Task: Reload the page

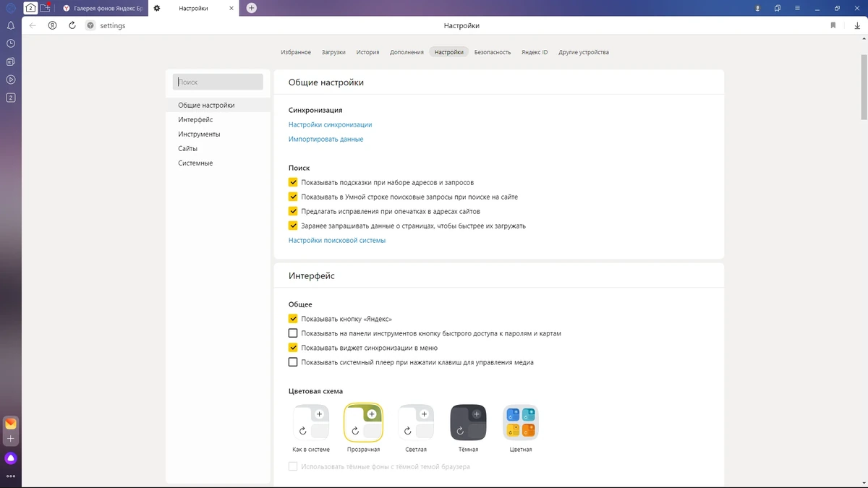Action: [x=72, y=25]
